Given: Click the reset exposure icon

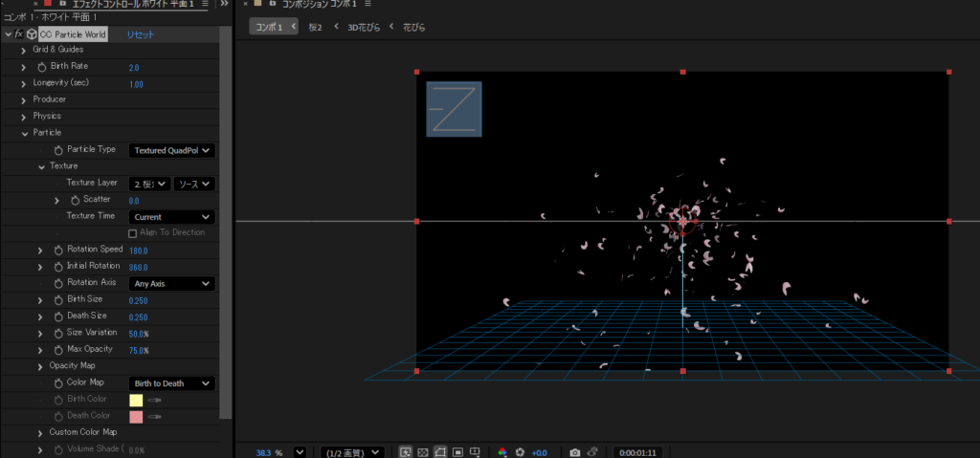Looking at the screenshot, I should click(521, 451).
